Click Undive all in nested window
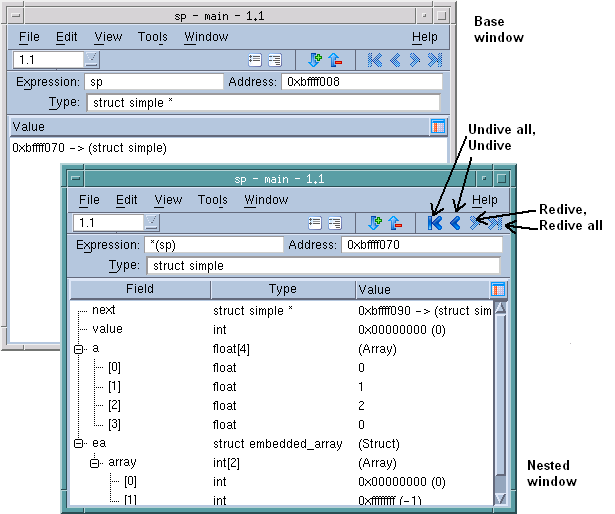This screenshot has height=514, width=615. point(435,223)
